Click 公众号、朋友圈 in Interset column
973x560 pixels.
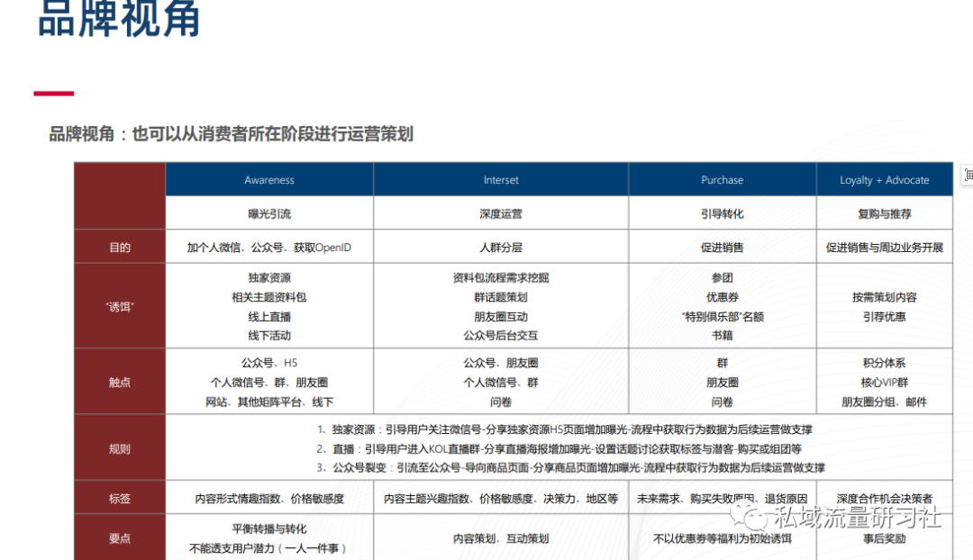(x=501, y=363)
